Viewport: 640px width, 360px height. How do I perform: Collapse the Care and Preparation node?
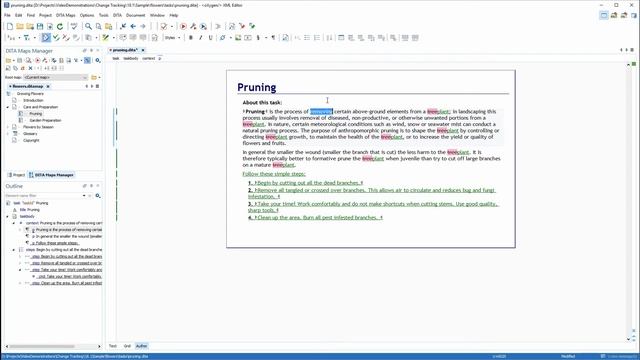(8, 107)
